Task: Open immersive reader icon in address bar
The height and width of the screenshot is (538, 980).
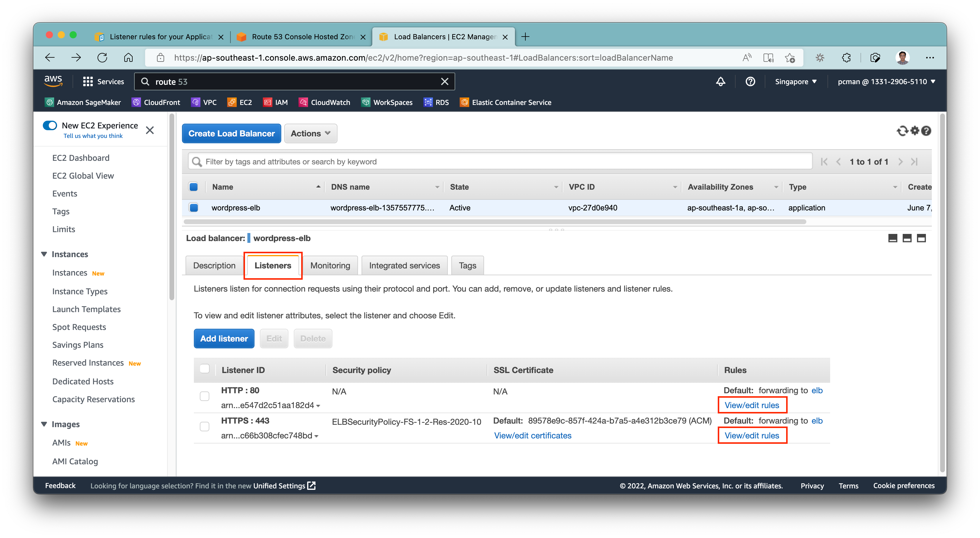Action: tap(768, 58)
